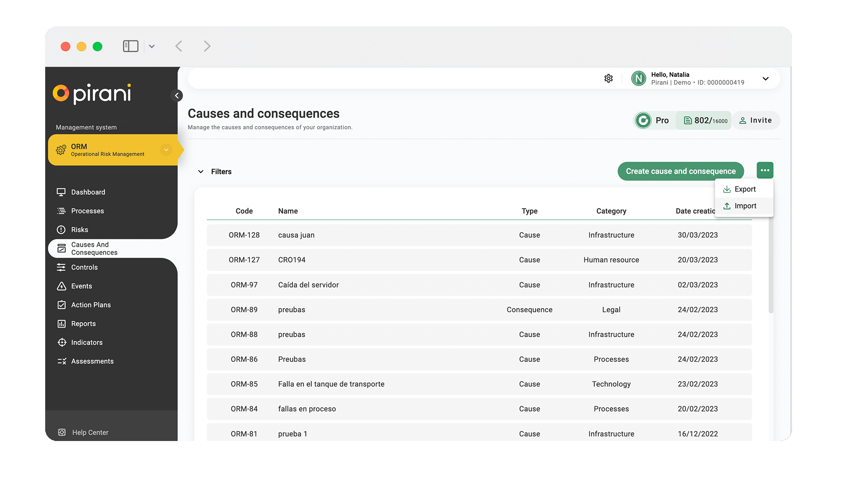The height and width of the screenshot is (488, 868).
Task: Click the Dashboard monitor icon
Action: pos(61,192)
